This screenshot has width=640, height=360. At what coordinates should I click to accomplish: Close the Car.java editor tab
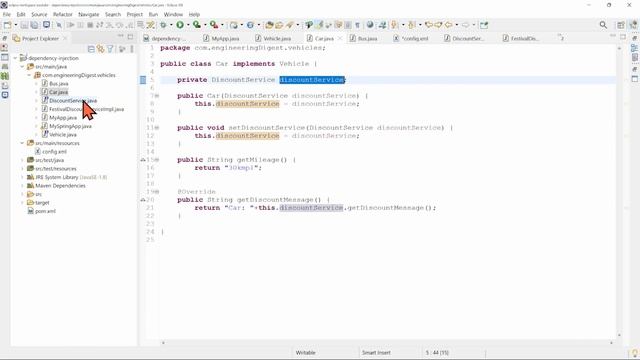tap(340, 38)
